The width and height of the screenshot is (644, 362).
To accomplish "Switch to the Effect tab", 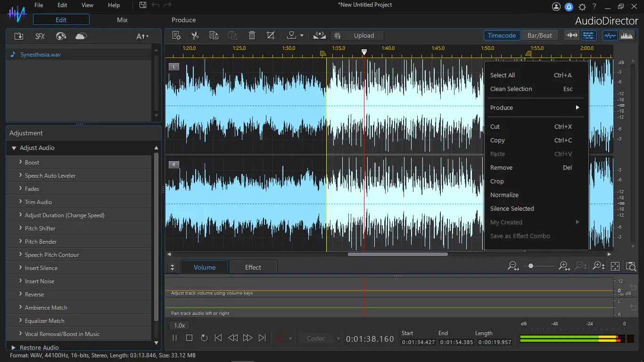I will click(253, 267).
